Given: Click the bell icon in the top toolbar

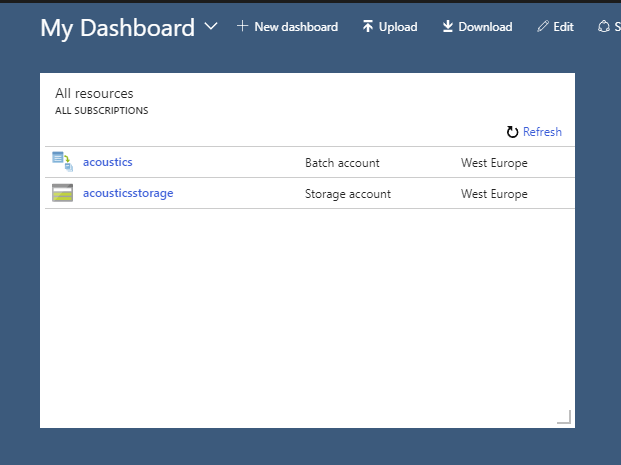Looking at the screenshot, I should 604,27.
